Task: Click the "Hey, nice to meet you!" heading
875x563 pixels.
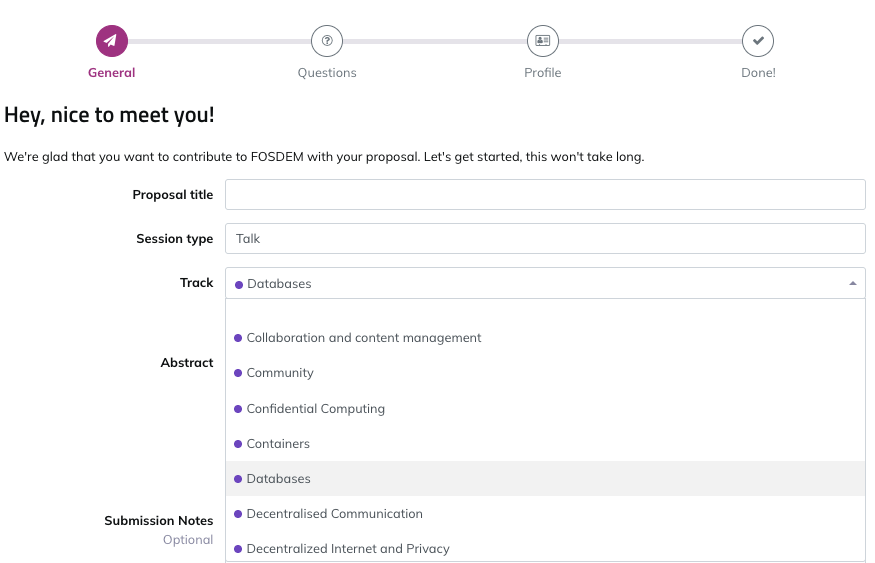Action: (x=109, y=116)
